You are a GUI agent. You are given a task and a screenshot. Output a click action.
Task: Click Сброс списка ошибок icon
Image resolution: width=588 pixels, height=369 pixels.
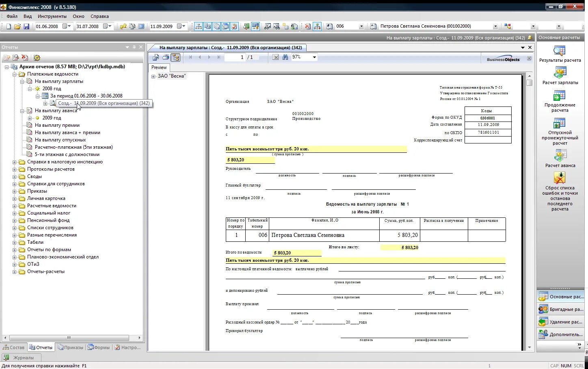pos(560,178)
